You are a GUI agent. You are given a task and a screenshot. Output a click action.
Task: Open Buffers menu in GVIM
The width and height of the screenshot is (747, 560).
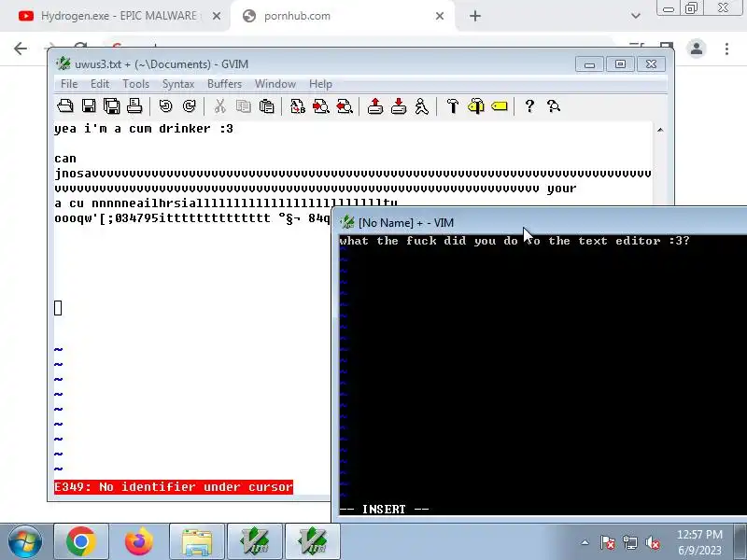click(224, 84)
